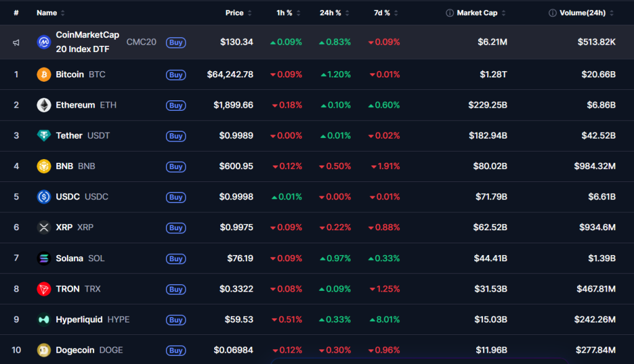Click Buy button for TRON
Image resolution: width=634 pixels, height=364 pixels.
176,289
